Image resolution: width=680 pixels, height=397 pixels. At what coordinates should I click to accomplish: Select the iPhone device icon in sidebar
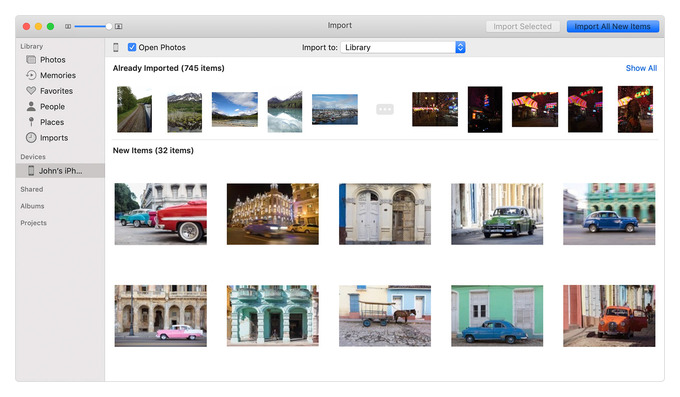click(x=31, y=171)
